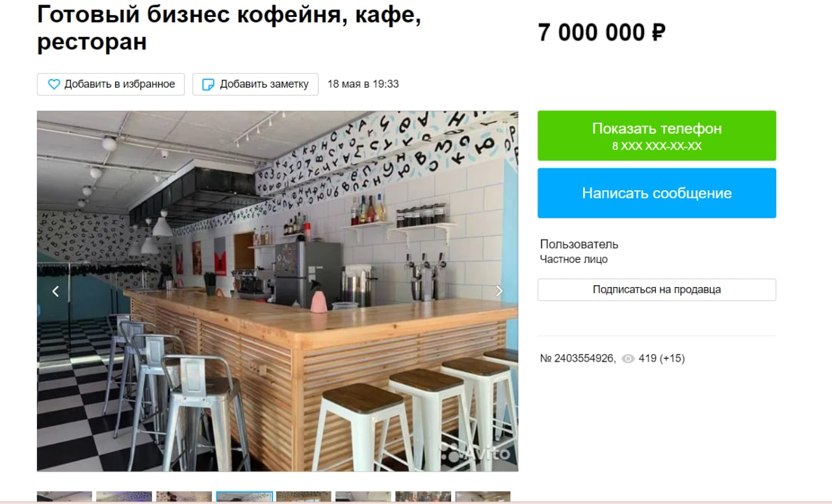Select the first gallery thumbnail
The height and width of the screenshot is (504, 832).
tap(64, 497)
